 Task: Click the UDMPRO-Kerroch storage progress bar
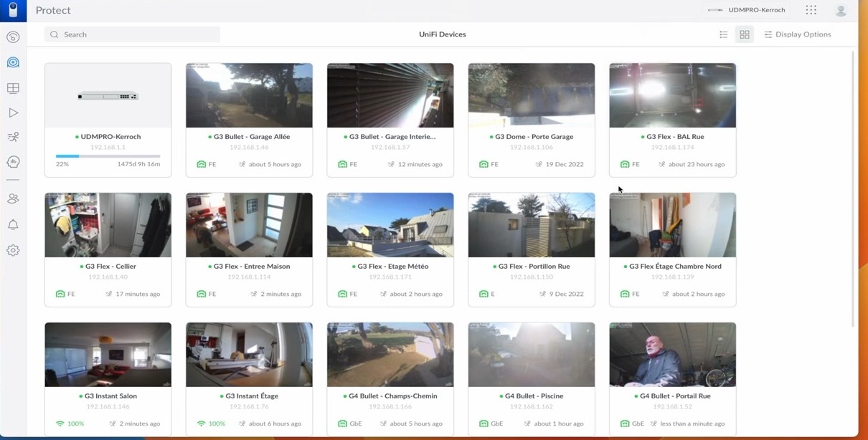pos(108,156)
